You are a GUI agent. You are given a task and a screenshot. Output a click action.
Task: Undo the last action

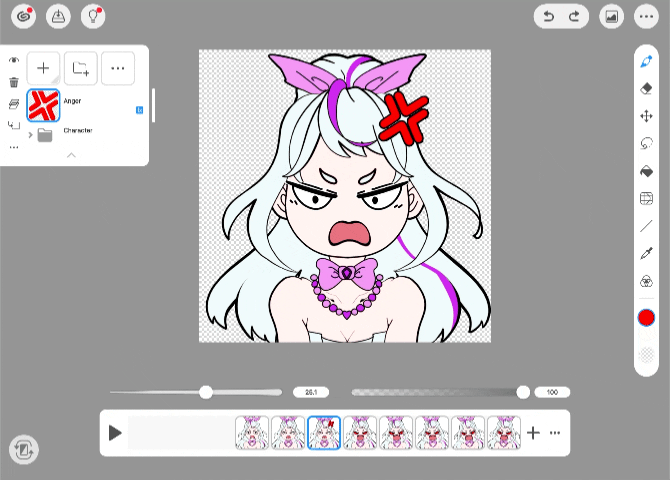548,17
